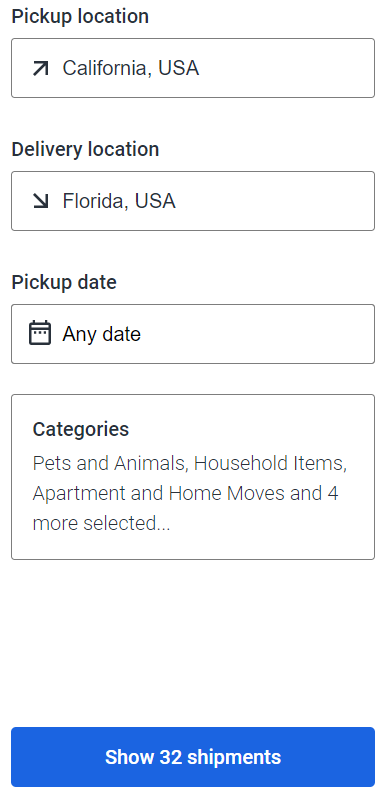
Task: Click 'Household Items' in category summary
Action: pos(268,463)
